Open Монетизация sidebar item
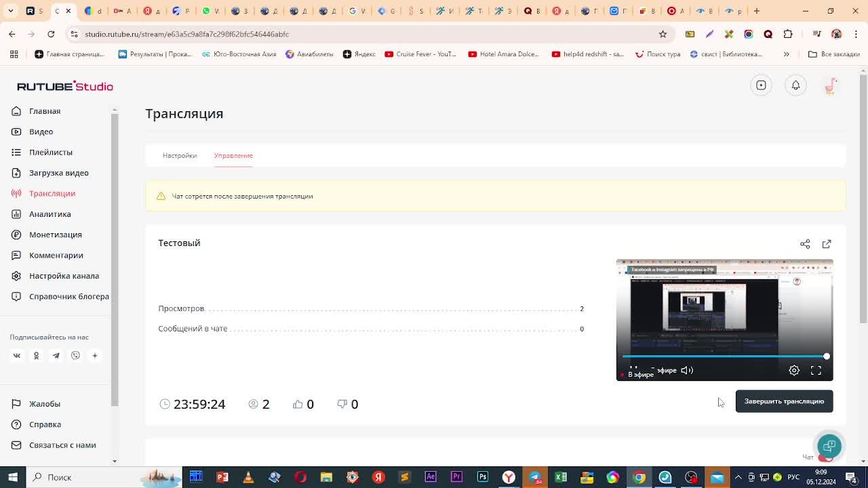868x488 pixels. pyautogui.click(x=46, y=235)
